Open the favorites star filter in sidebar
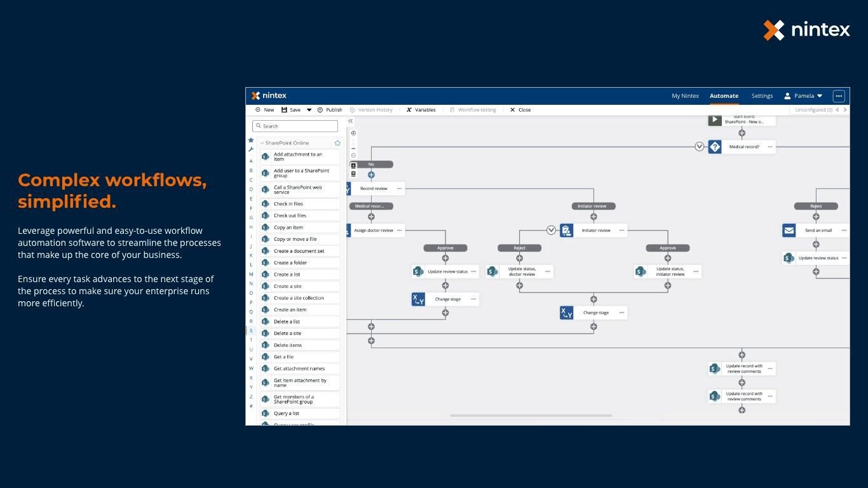 point(251,140)
